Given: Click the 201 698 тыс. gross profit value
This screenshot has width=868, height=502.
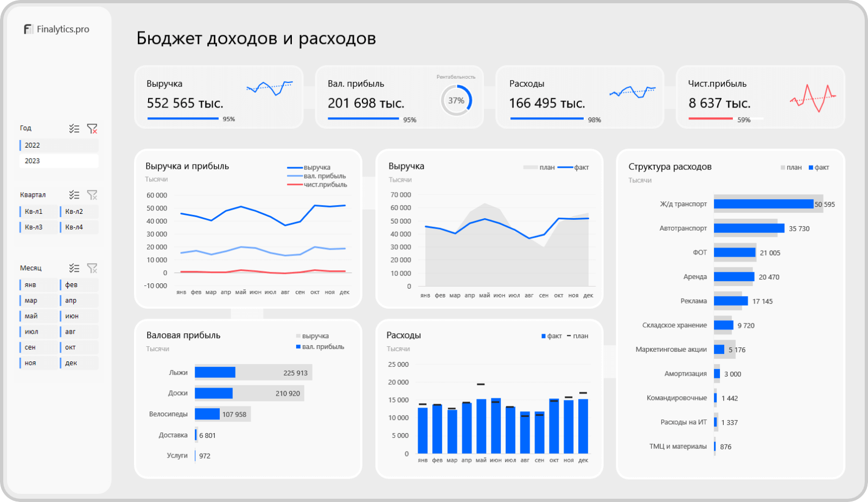Looking at the screenshot, I should pyautogui.click(x=366, y=103).
